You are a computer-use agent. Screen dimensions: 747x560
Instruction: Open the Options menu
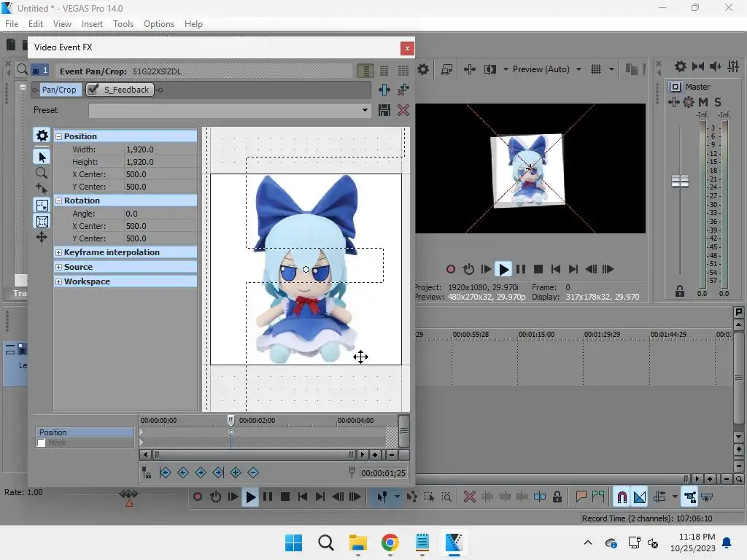pyautogui.click(x=159, y=24)
